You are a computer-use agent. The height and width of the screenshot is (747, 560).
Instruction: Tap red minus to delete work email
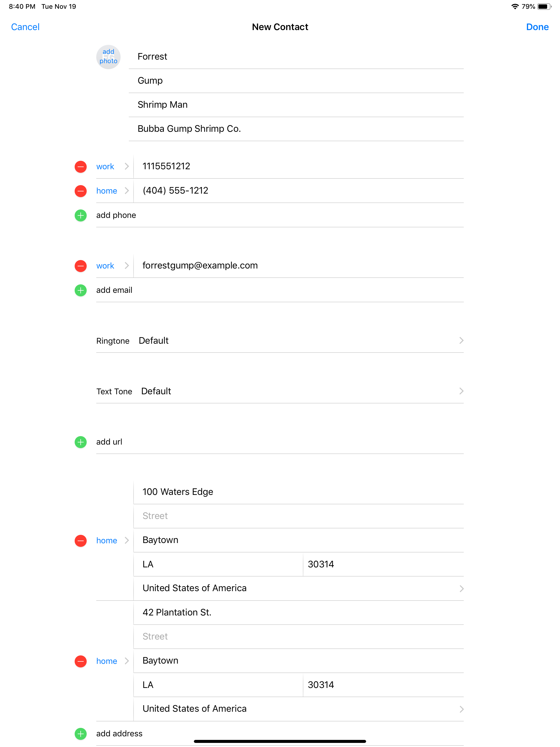[x=80, y=266]
